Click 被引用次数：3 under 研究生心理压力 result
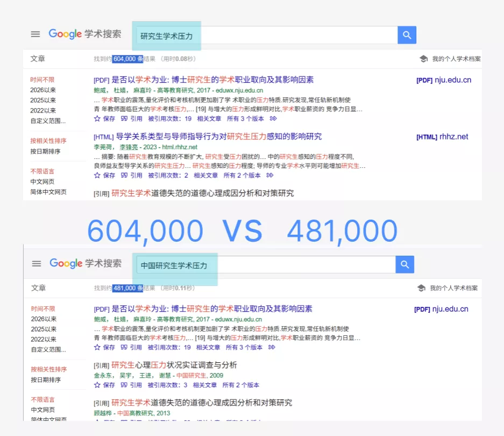 pyautogui.click(x=167, y=385)
